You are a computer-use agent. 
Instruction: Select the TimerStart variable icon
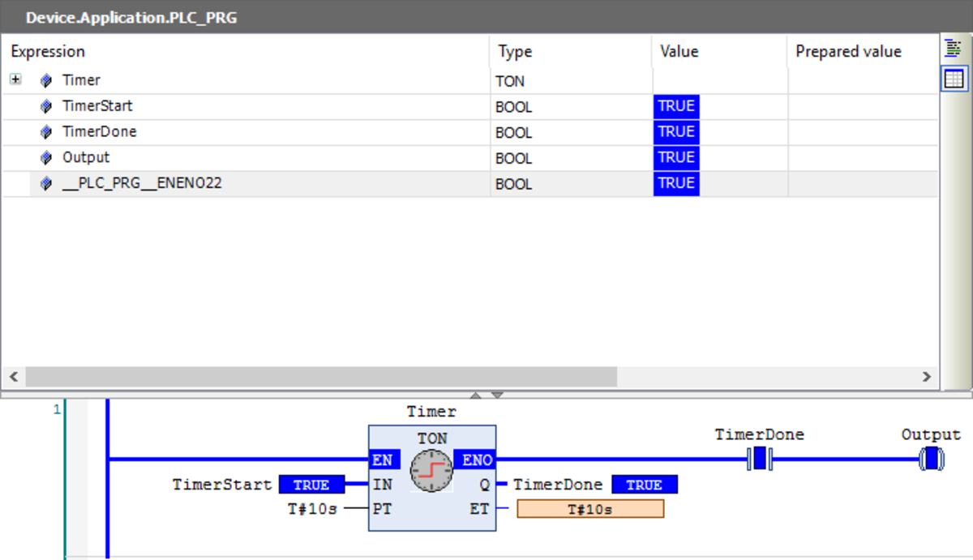[46, 105]
